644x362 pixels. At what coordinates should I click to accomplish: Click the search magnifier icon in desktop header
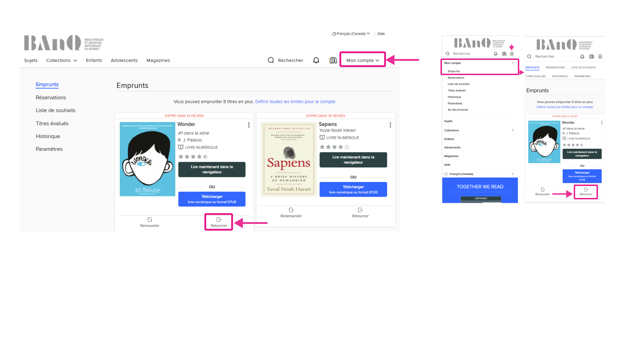pos(271,60)
